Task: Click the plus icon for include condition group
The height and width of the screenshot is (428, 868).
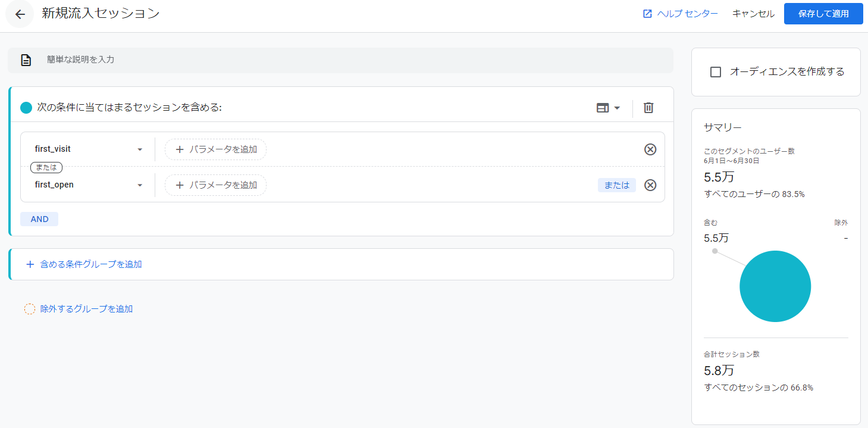Action: [30, 264]
